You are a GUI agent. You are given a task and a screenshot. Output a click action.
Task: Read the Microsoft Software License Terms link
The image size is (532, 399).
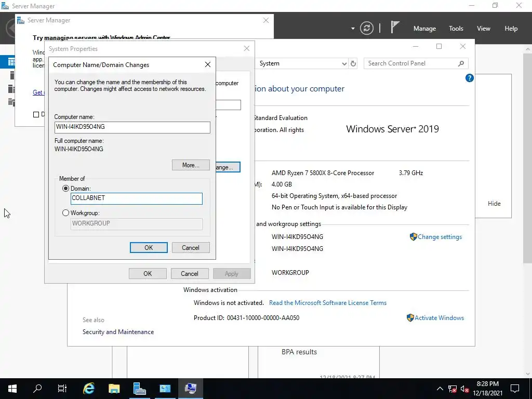328,303
